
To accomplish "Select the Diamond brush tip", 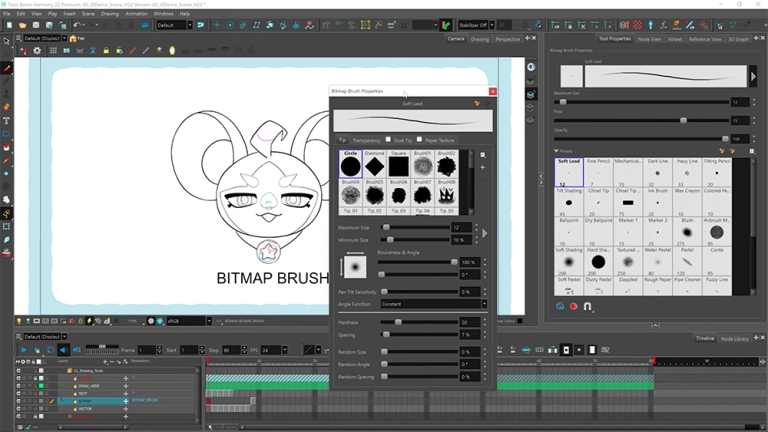I will (375, 165).
